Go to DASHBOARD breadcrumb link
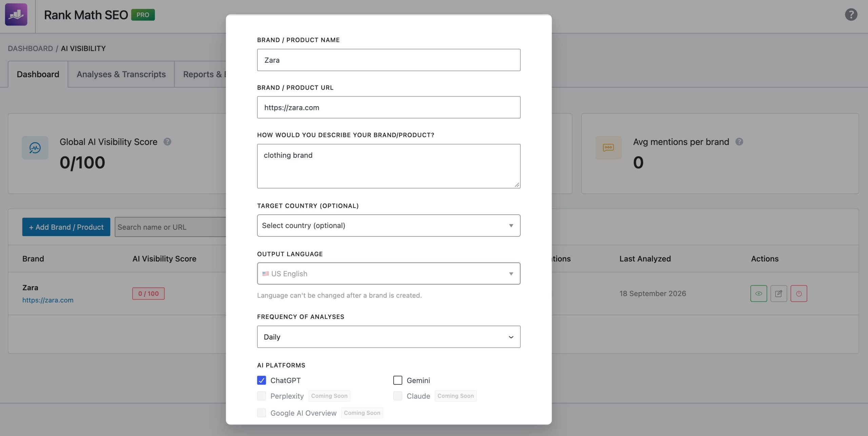Image resolution: width=868 pixels, height=436 pixels. point(31,49)
